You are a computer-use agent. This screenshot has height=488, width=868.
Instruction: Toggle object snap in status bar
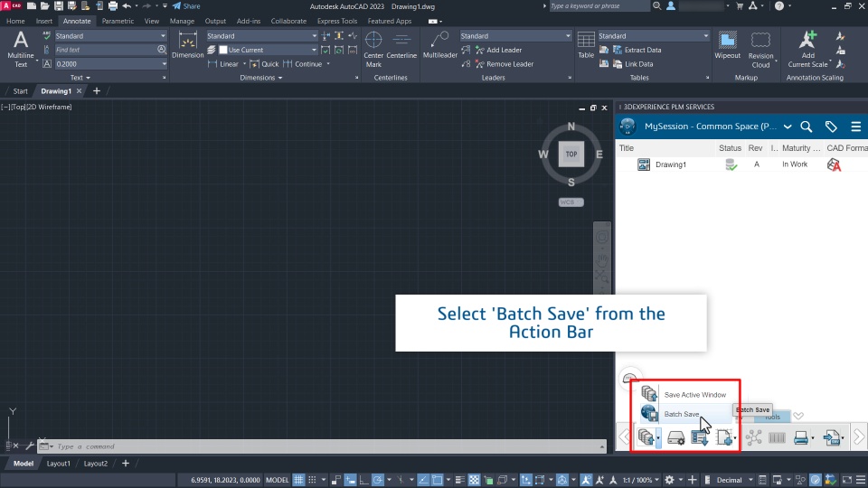pos(438,480)
